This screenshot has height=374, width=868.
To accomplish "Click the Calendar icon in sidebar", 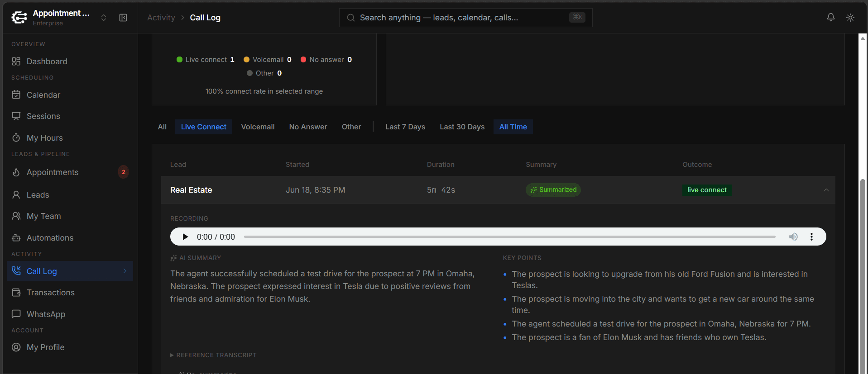I will pyautogui.click(x=16, y=95).
